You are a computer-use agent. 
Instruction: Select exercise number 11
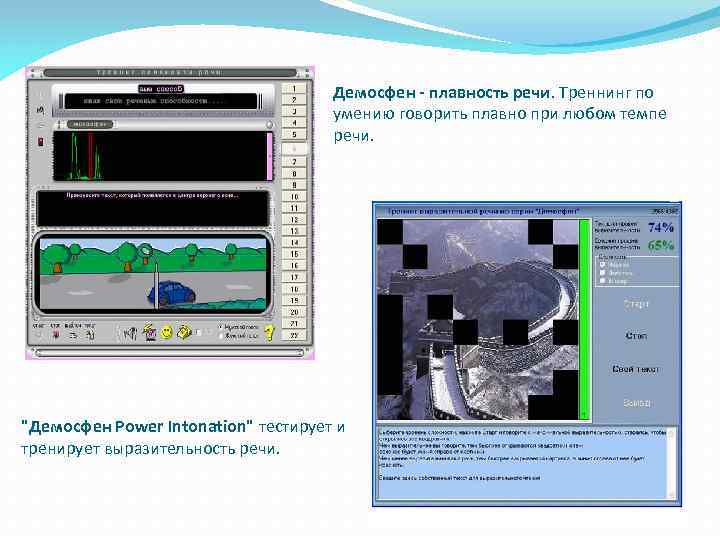click(294, 208)
